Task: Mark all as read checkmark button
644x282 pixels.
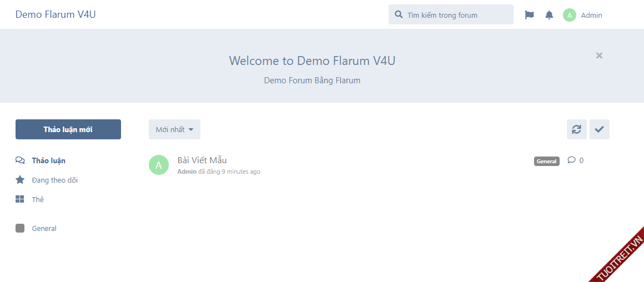Action: 599,129
